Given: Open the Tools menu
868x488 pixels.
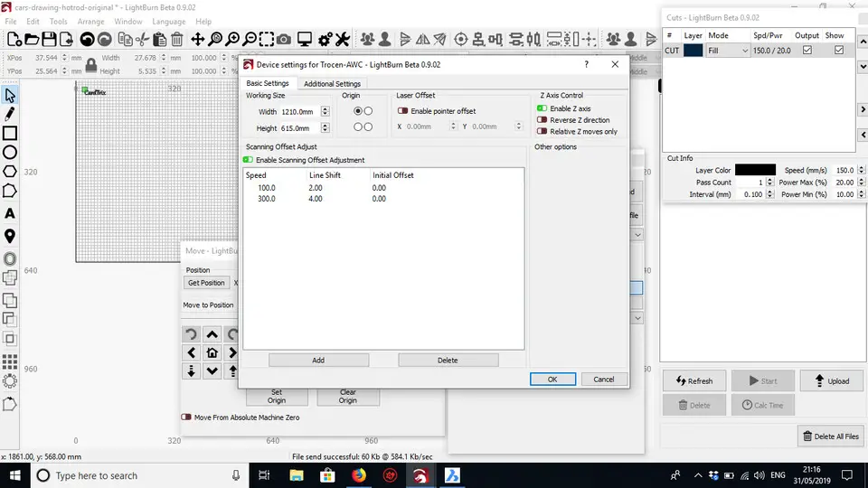Looking at the screenshot, I should click(x=58, y=22).
